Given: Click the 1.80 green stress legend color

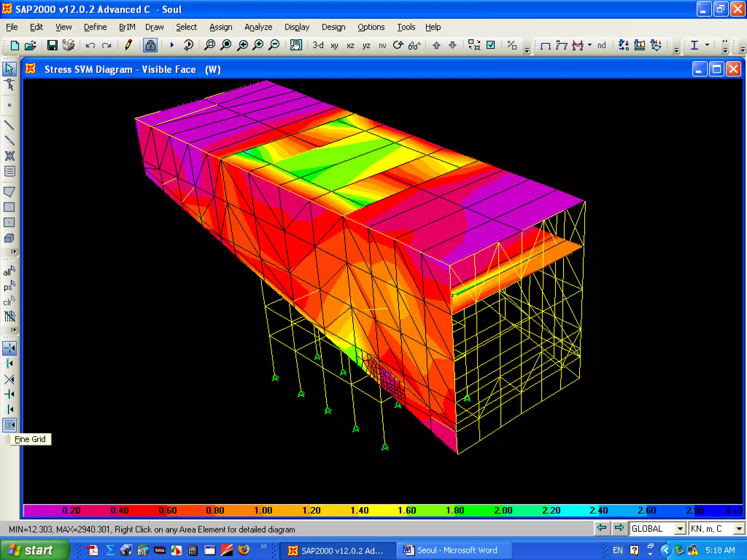Looking at the screenshot, I should (455, 510).
